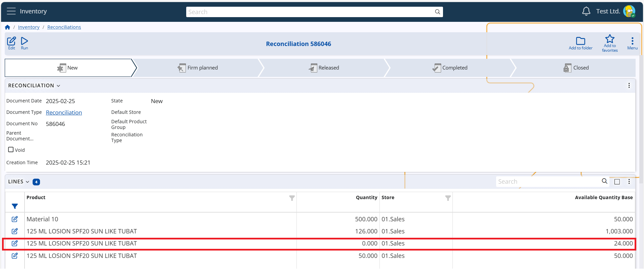Image resolution: width=644 pixels, height=270 pixels.
Task: Open the notifications bell
Action: click(x=586, y=11)
